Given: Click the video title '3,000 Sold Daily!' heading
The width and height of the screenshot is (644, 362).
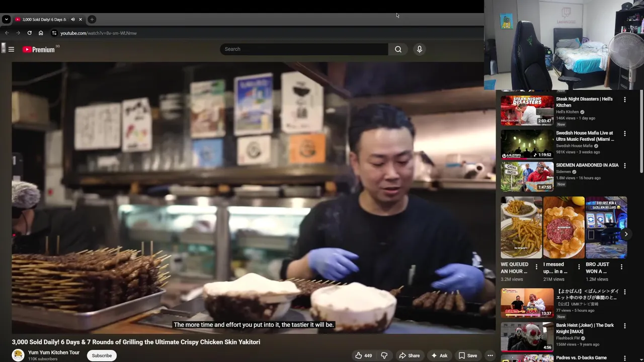Looking at the screenshot, I should tap(136, 342).
